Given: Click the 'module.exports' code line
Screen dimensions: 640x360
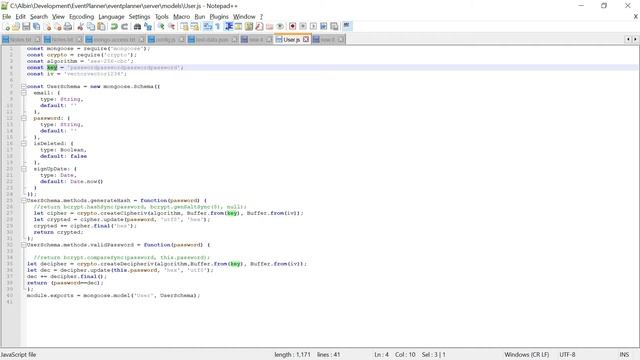Looking at the screenshot, I should [x=113, y=296].
